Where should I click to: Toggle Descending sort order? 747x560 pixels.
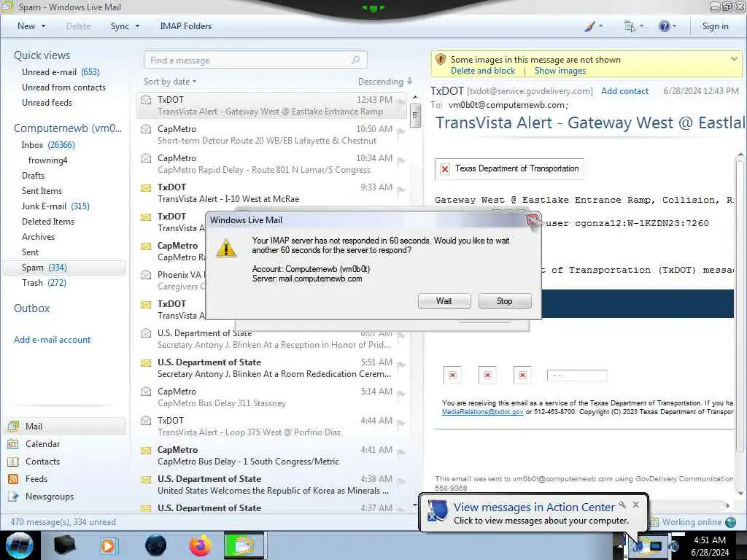384,82
